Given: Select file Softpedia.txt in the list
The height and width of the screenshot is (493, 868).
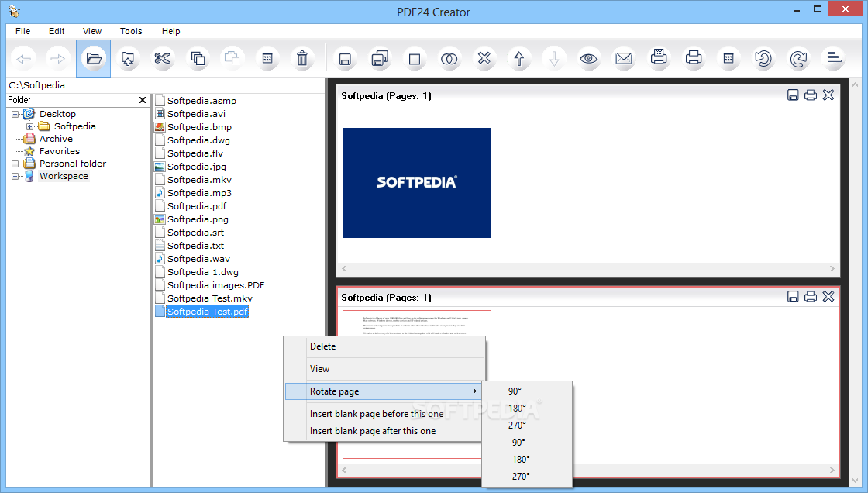Looking at the screenshot, I should coord(195,246).
